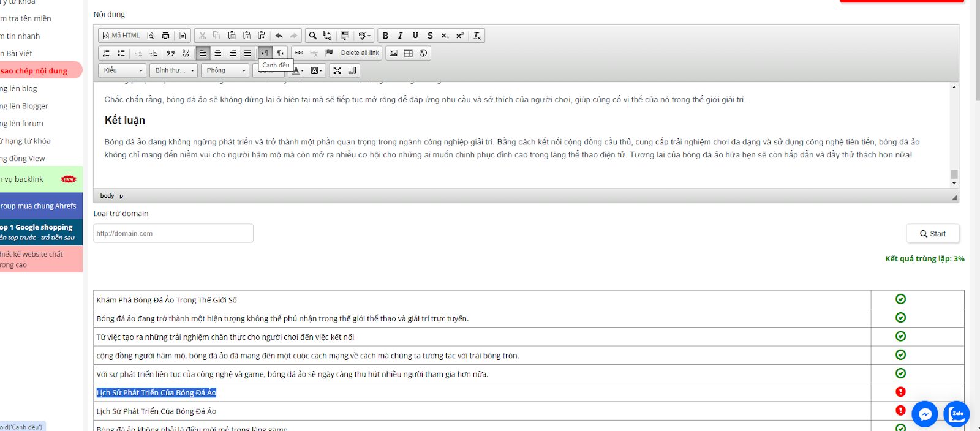Insert a numbered list
This screenshot has width=980, height=431.
point(107,53)
